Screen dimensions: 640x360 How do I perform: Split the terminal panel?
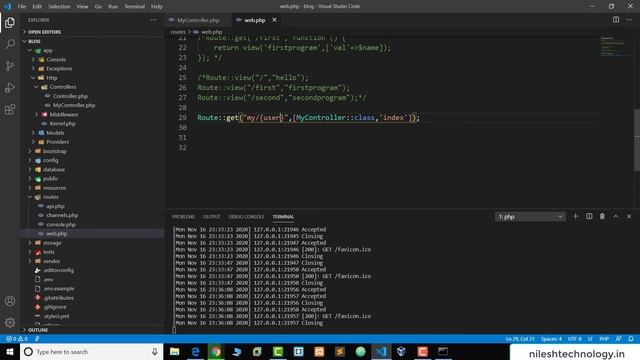(589, 216)
